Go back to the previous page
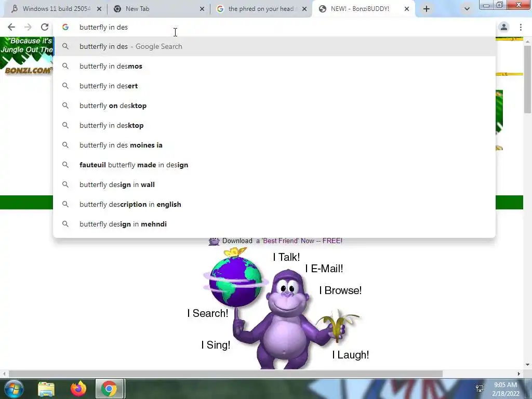 [x=11, y=27]
